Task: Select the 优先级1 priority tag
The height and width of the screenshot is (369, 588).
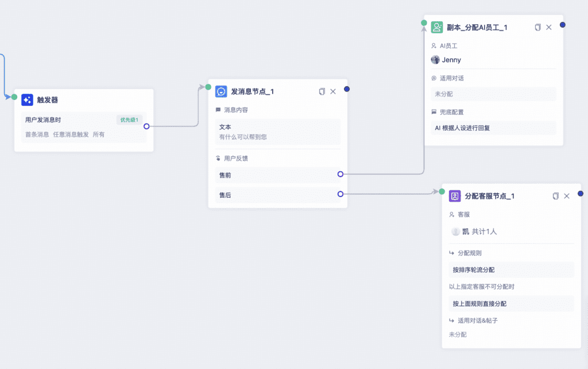Action: tap(129, 120)
